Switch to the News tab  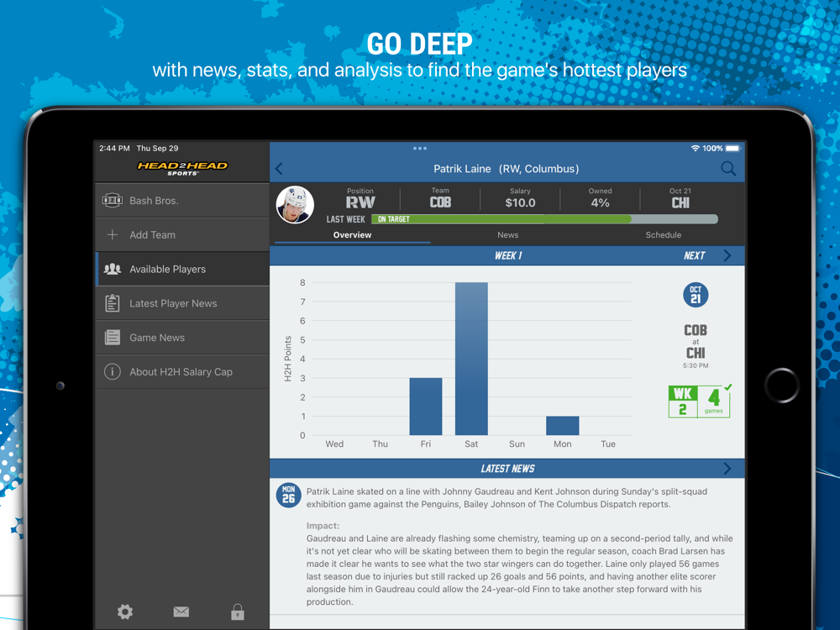point(507,234)
